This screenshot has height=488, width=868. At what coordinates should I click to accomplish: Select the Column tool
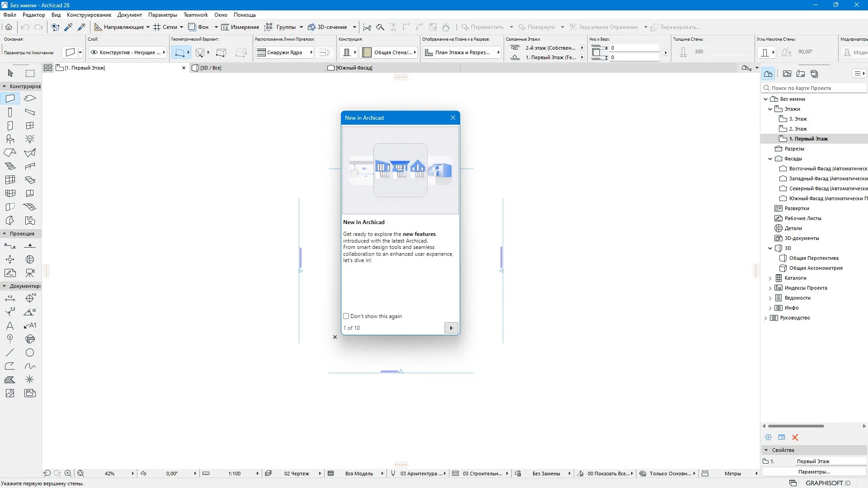pos(10,112)
